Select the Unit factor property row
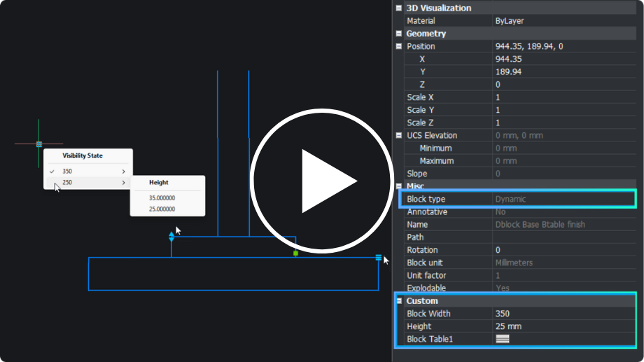 (x=520, y=275)
